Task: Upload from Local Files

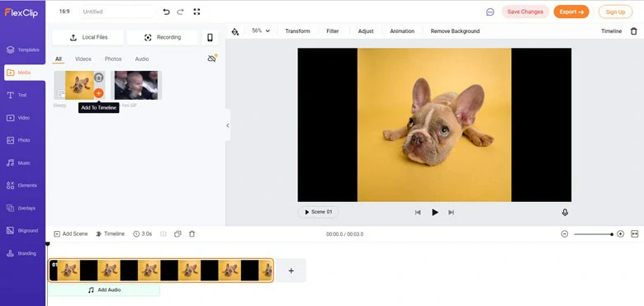Action: pos(88,37)
